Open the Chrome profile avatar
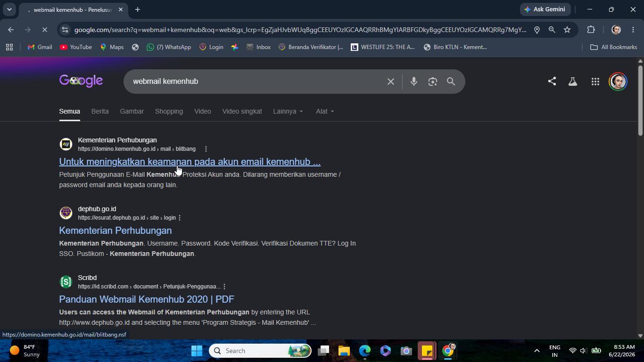 tap(616, 30)
